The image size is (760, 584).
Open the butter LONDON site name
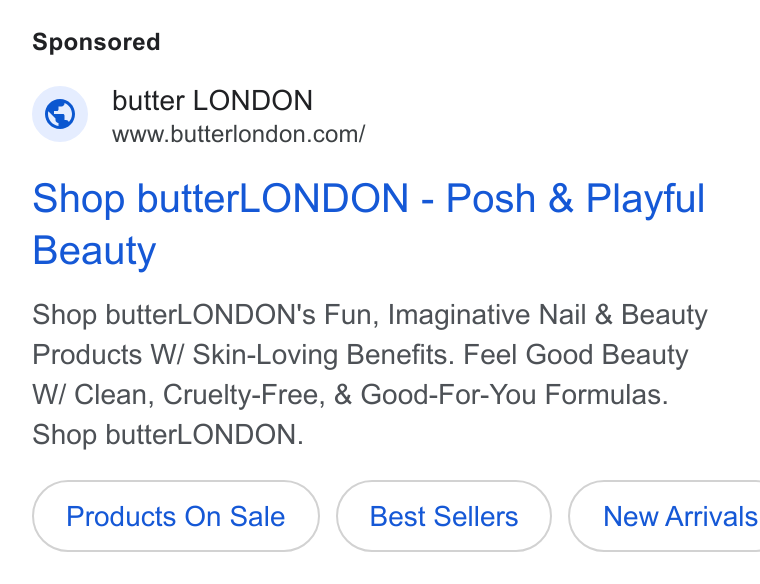point(212,101)
